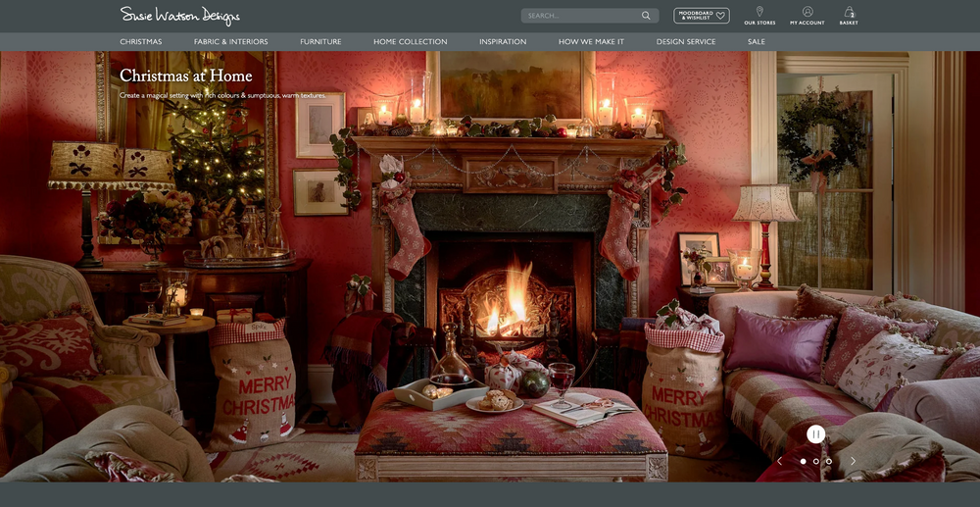980x507 pixels.
Task: Expand the Furniture menu
Action: (x=320, y=42)
